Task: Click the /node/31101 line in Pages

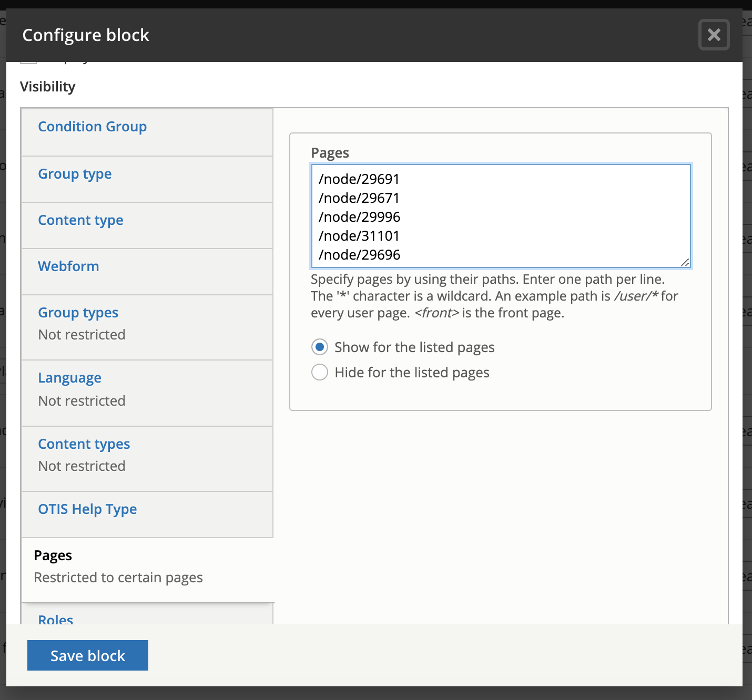Action: point(359,236)
